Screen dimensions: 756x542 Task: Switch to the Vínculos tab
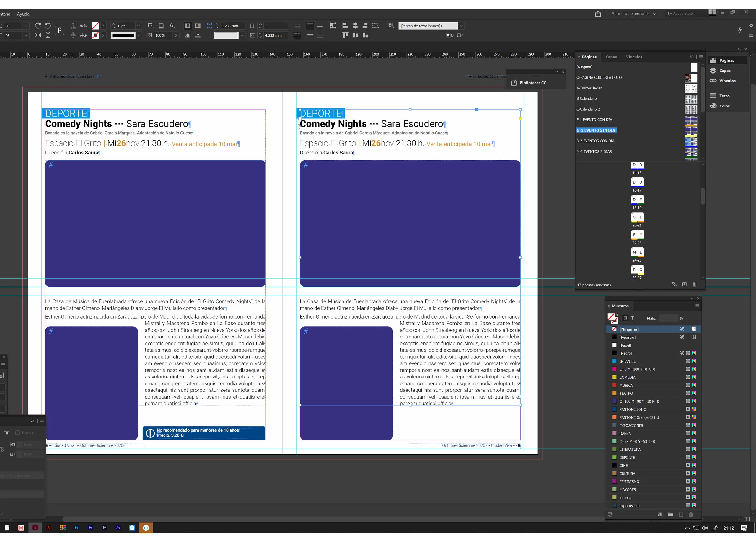(634, 57)
